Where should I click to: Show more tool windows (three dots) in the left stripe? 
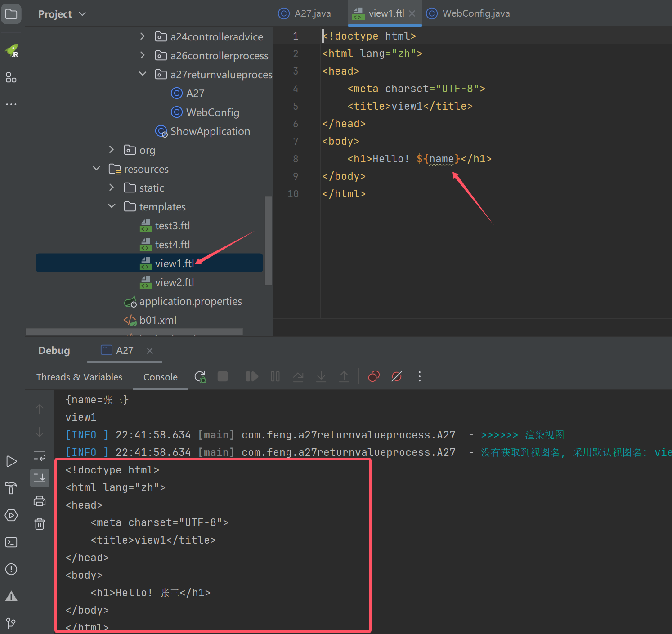click(x=11, y=104)
